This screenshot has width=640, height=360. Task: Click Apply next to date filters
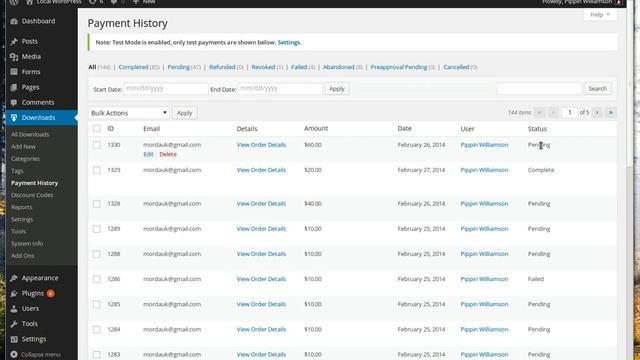(x=337, y=89)
